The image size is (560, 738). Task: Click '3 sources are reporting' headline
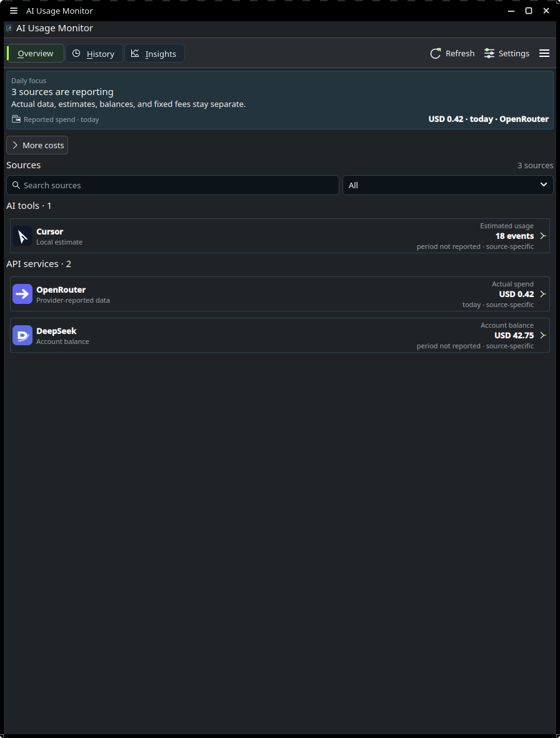point(62,92)
